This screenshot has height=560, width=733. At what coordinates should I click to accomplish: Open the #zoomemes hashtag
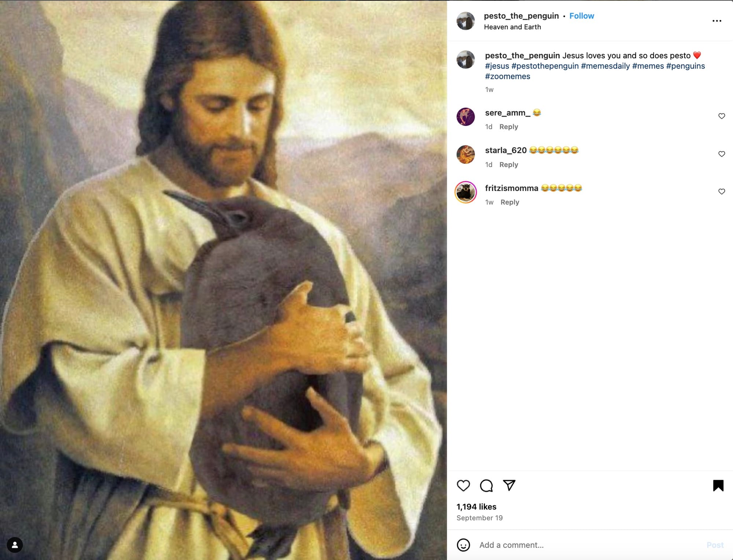pos(507,77)
